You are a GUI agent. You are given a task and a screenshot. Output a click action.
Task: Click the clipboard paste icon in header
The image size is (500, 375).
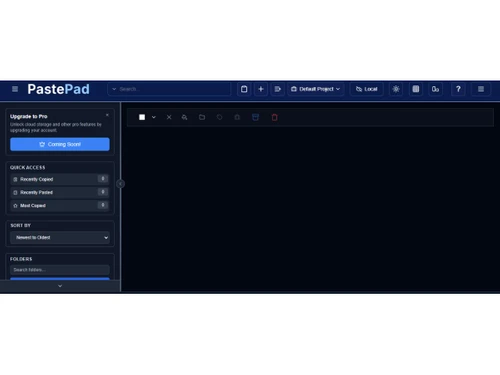244,89
